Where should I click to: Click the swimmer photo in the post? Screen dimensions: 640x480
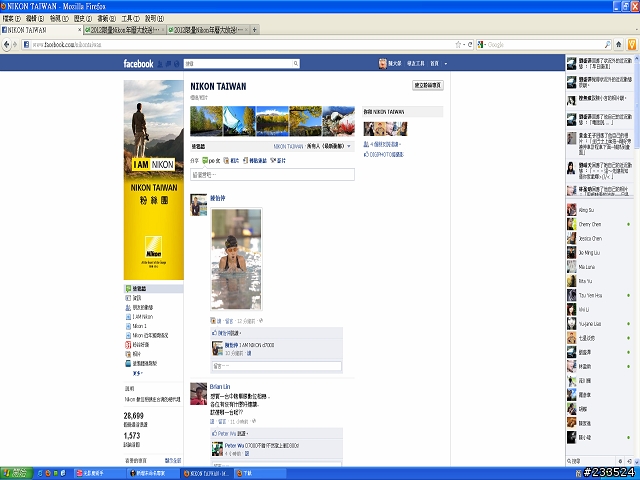(236, 259)
